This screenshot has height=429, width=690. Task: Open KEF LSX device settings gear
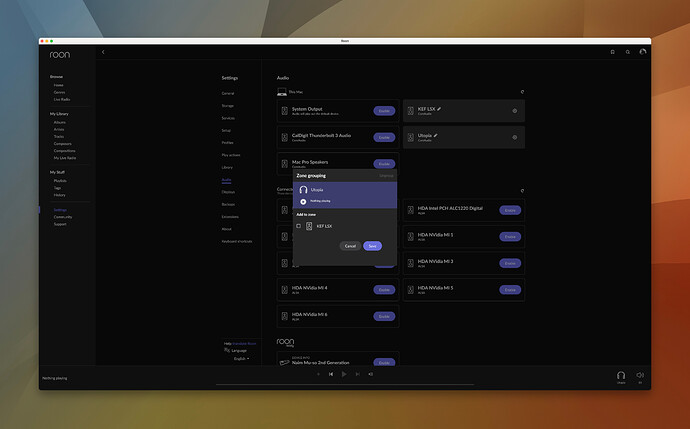click(514, 111)
